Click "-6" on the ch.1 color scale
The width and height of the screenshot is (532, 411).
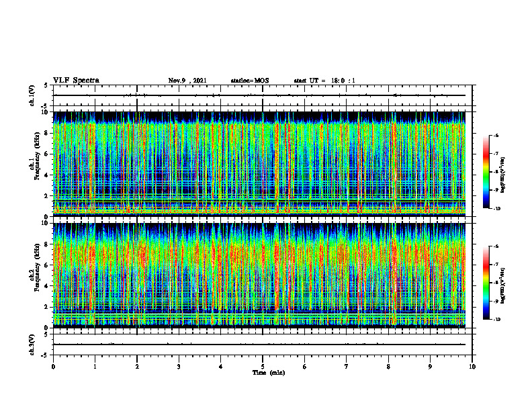[x=496, y=135]
